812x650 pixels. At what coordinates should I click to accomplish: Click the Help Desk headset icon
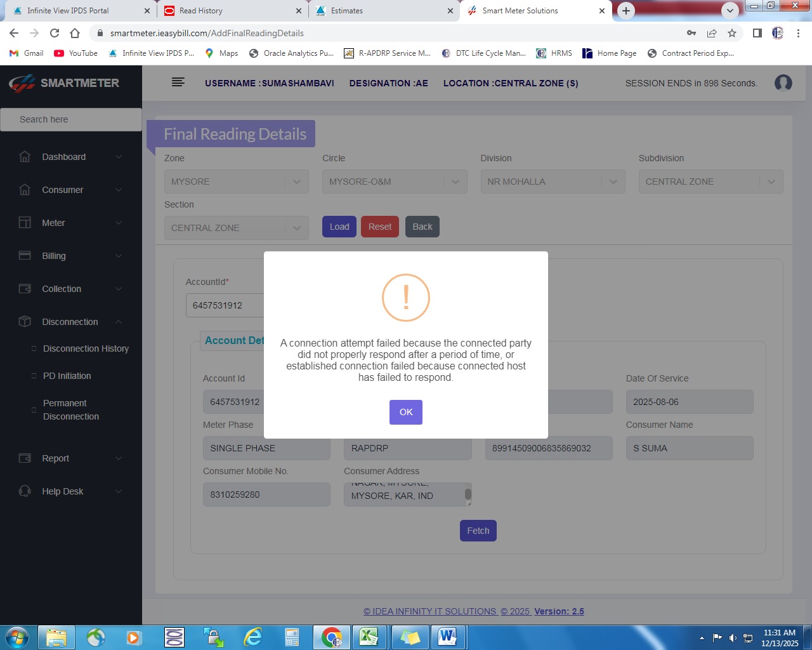tap(25, 491)
